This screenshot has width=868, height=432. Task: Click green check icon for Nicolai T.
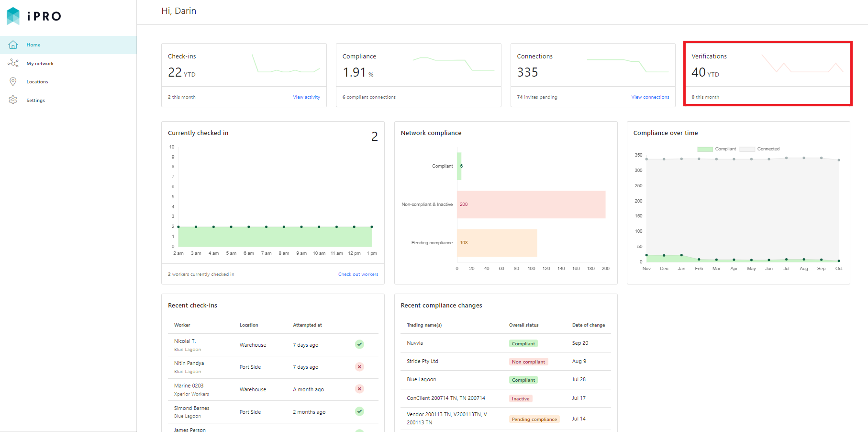359,344
